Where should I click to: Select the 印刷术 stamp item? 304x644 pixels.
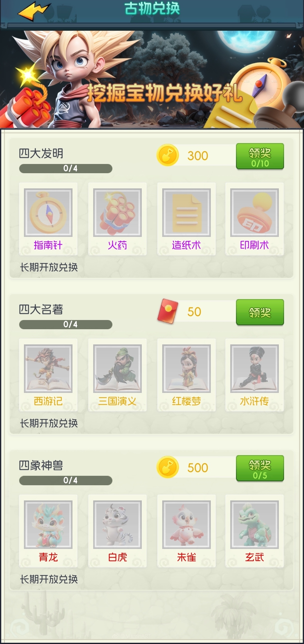pyautogui.click(x=254, y=219)
